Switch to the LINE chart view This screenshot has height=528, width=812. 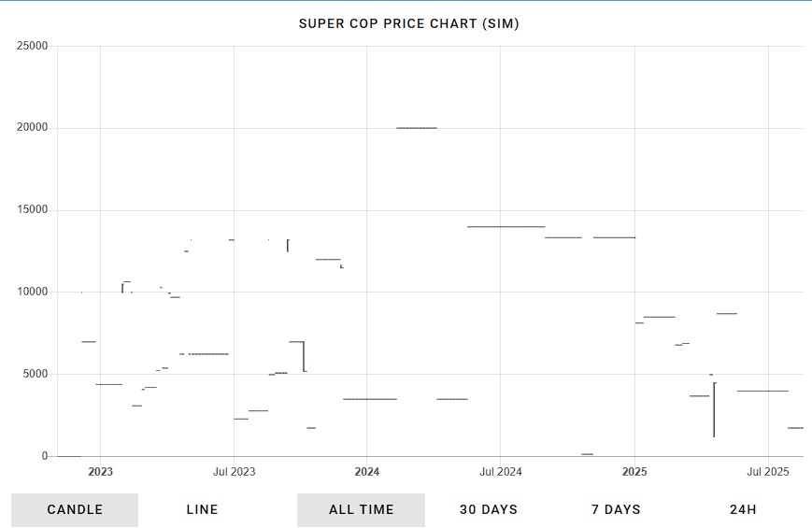pyautogui.click(x=202, y=510)
